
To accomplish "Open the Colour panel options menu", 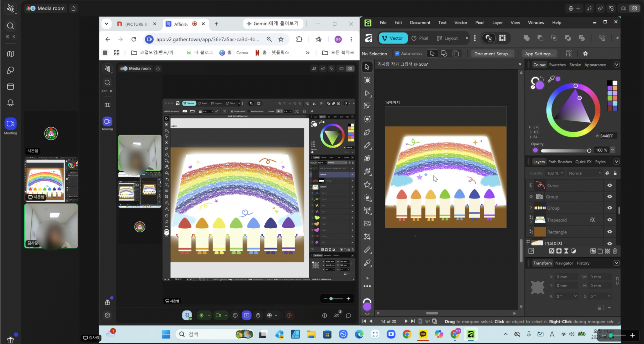I will tap(616, 65).
